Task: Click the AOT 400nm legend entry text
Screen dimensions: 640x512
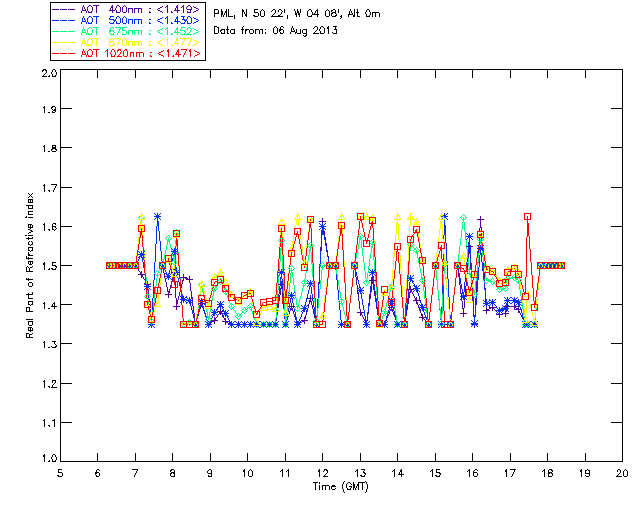Action: coord(140,9)
